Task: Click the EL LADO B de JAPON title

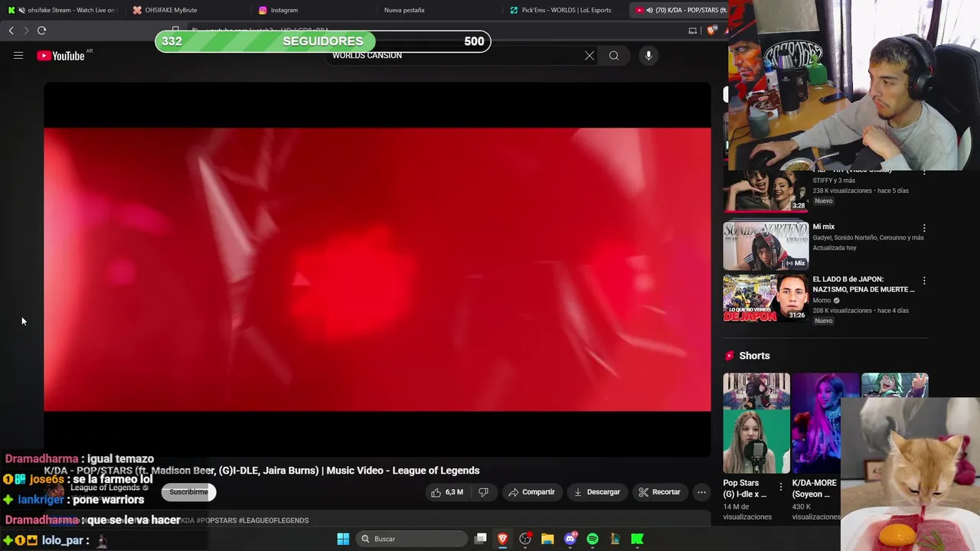Action: [x=864, y=284]
